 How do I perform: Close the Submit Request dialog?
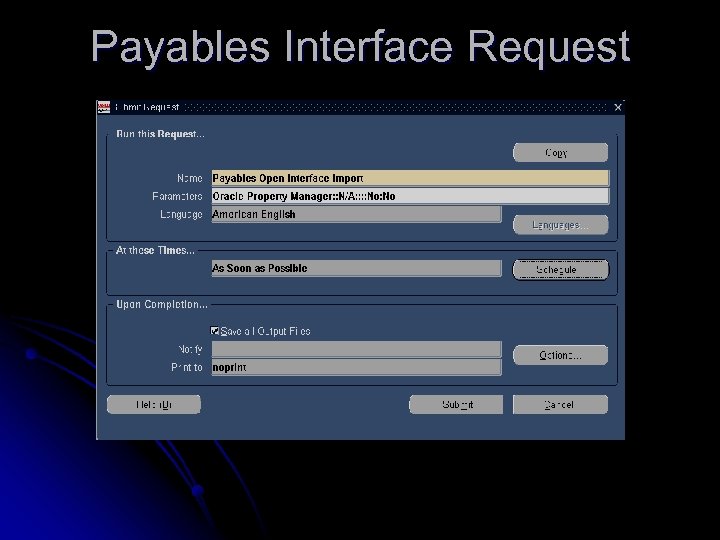click(618, 107)
